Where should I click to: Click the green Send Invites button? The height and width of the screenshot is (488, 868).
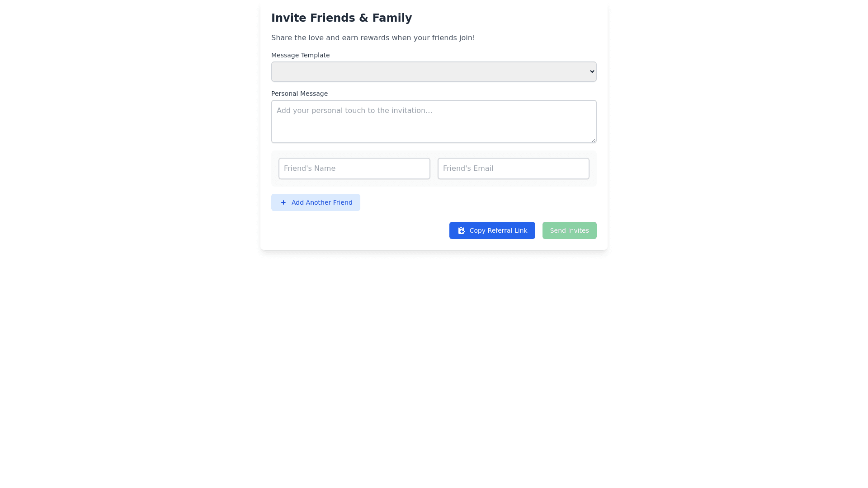tap(569, 230)
